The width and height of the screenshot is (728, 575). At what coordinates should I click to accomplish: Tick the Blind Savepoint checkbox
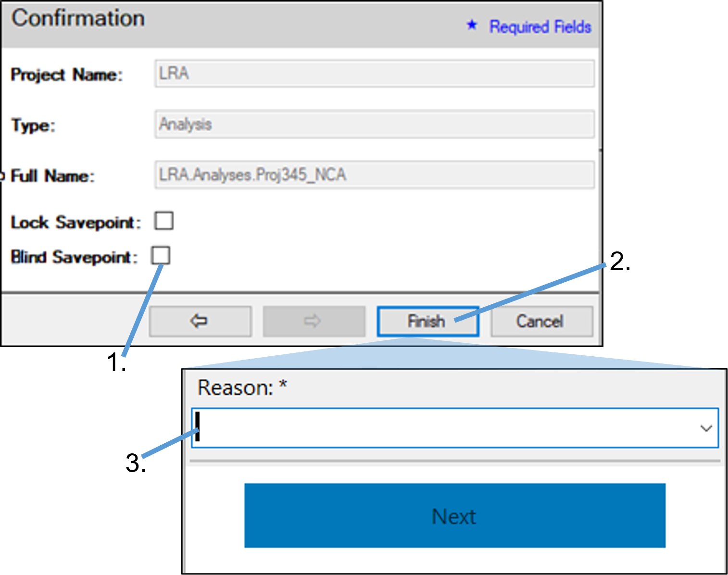[161, 255]
